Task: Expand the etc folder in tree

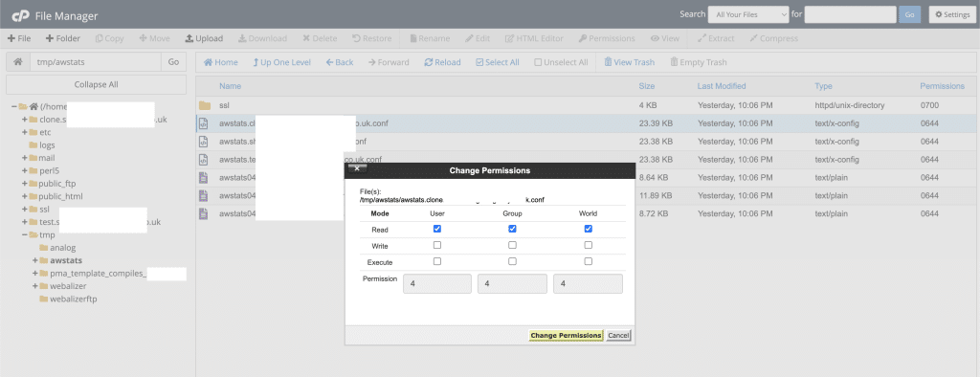Action: (x=24, y=132)
